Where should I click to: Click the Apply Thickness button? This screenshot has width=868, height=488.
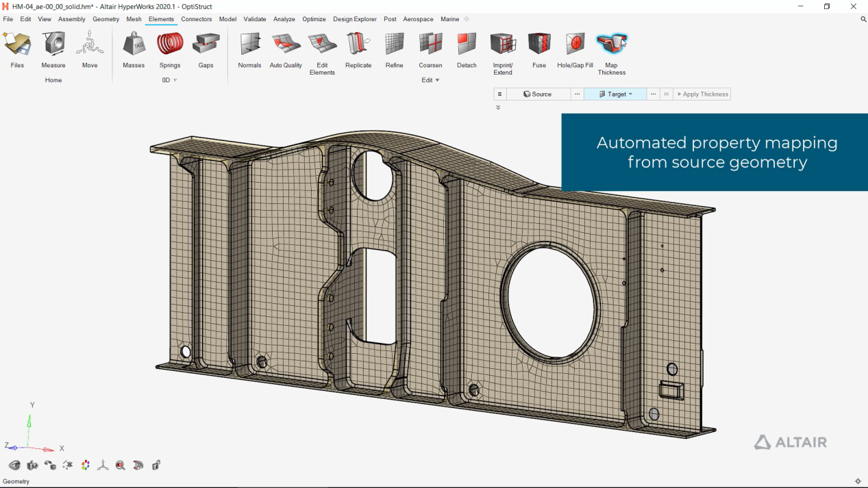pyautogui.click(x=702, y=94)
